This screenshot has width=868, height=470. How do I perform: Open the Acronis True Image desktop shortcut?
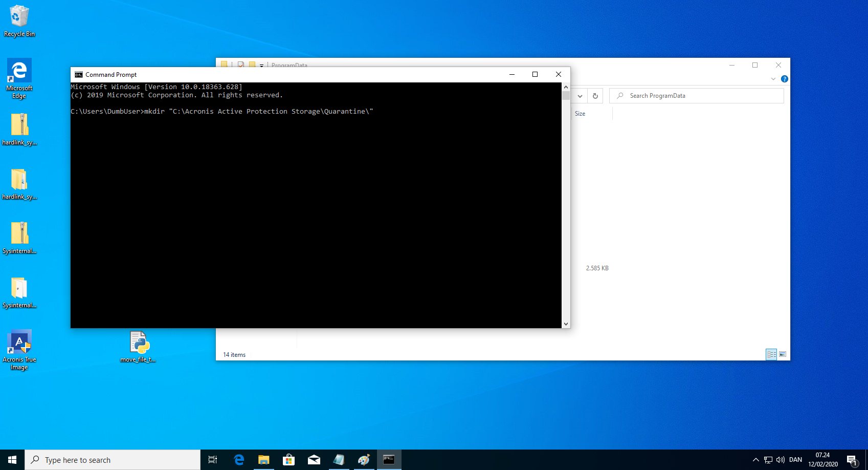(x=19, y=349)
